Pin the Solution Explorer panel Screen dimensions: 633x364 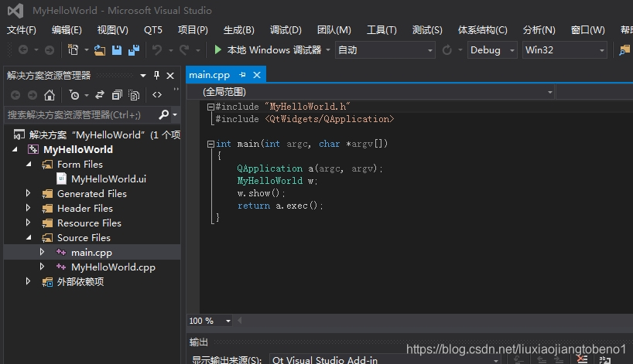[156, 76]
